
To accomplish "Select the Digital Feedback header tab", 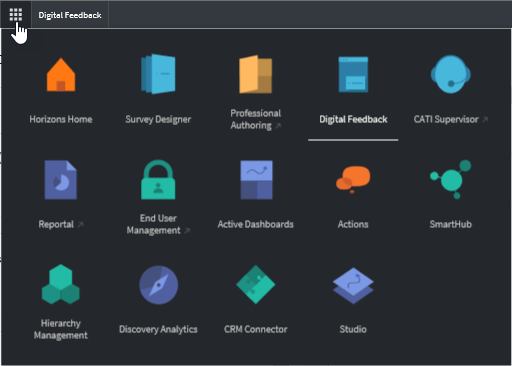I will click(70, 15).
